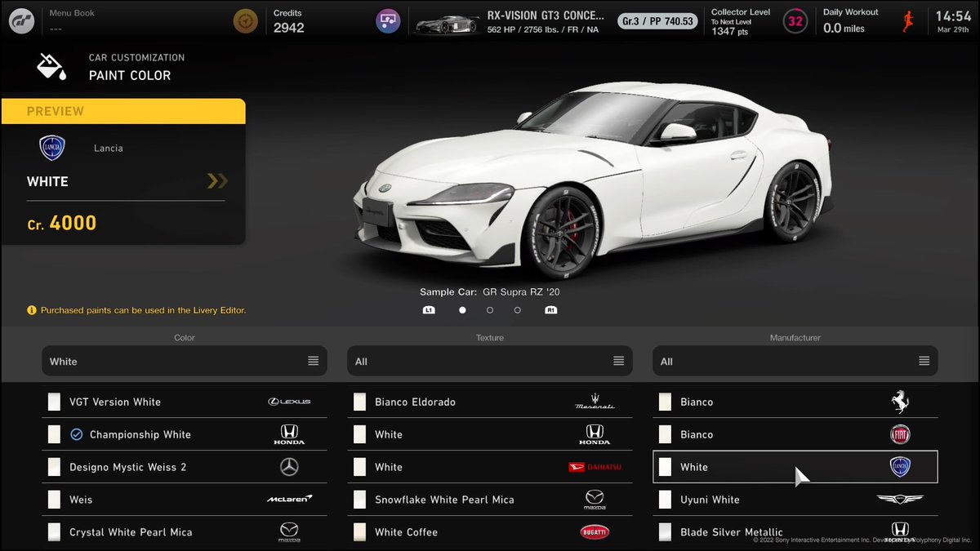Click the double chevron next to WHITE
Viewport: 980px width, 551px height.
coord(217,181)
